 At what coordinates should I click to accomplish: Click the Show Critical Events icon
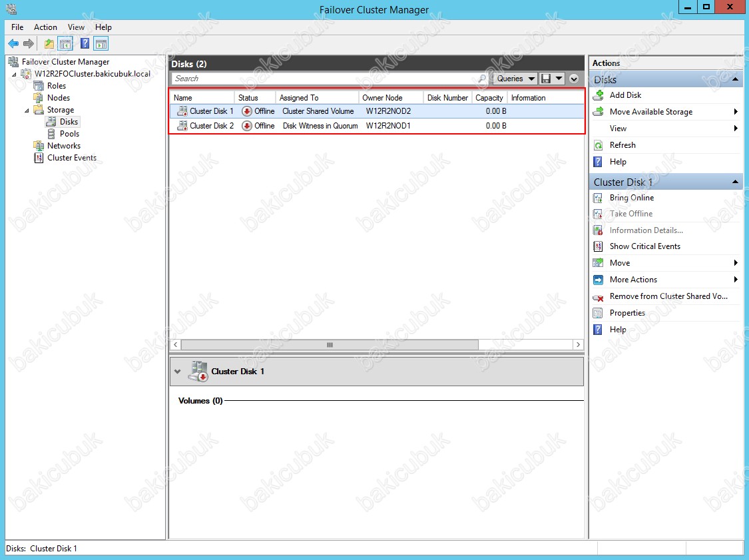[x=598, y=246]
